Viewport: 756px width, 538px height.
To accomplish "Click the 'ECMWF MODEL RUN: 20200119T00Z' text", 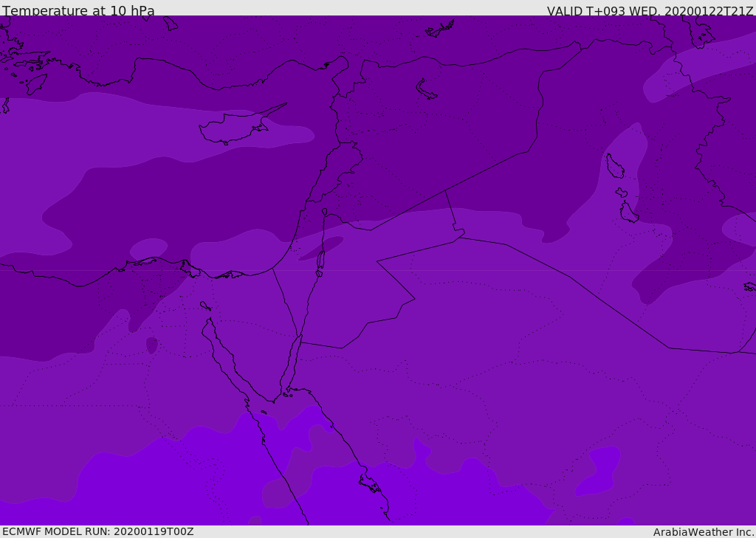I will tap(98, 531).
